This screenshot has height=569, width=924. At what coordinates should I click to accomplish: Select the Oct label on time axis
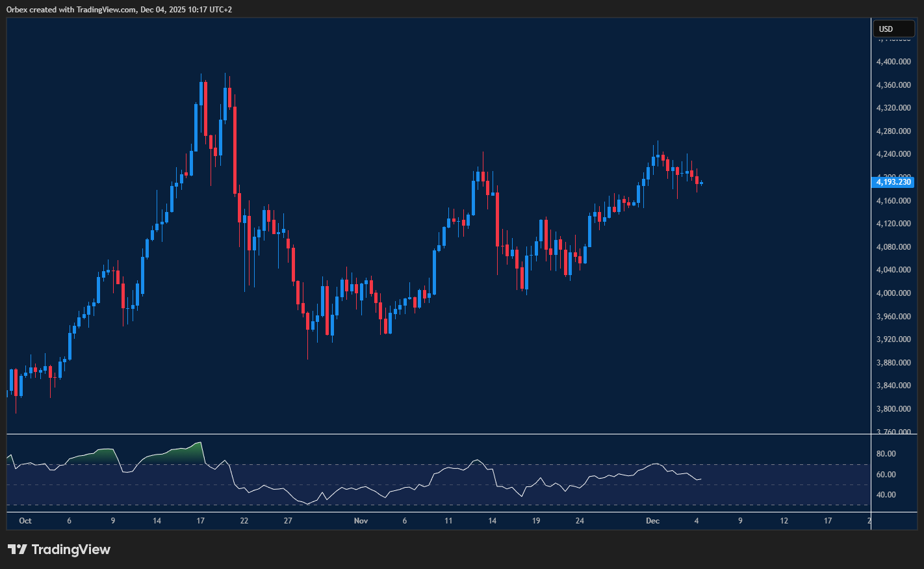pos(25,521)
